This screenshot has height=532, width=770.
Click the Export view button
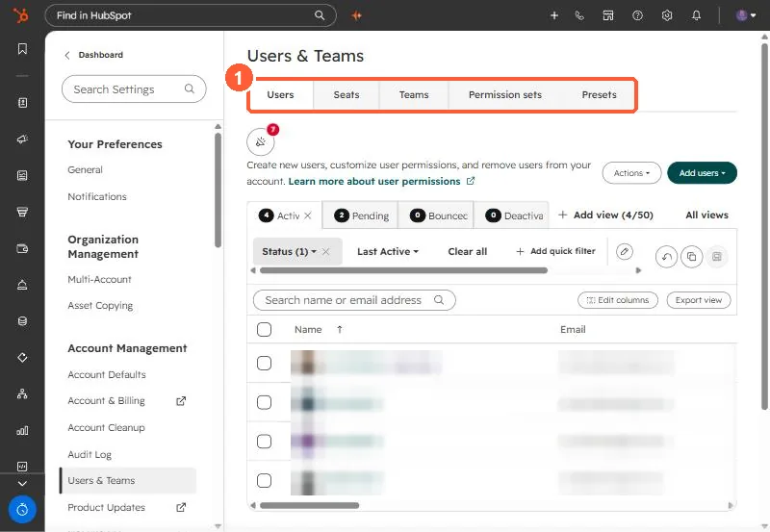tap(699, 300)
